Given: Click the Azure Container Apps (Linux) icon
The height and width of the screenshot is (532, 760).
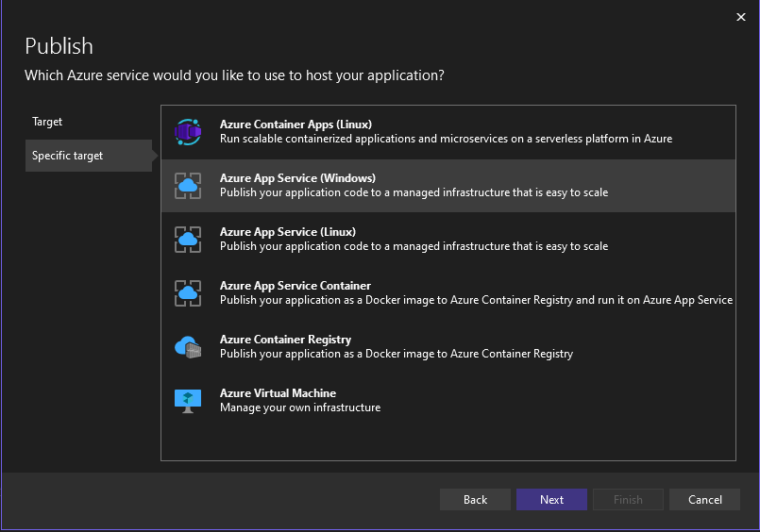Looking at the screenshot, I should coord(188,132).
